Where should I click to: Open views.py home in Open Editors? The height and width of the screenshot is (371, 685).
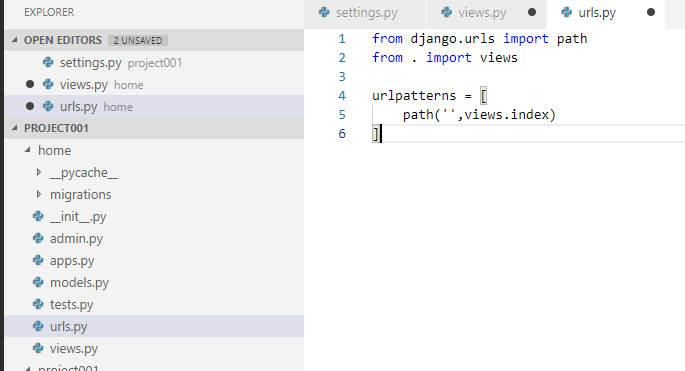pos(154,84)
